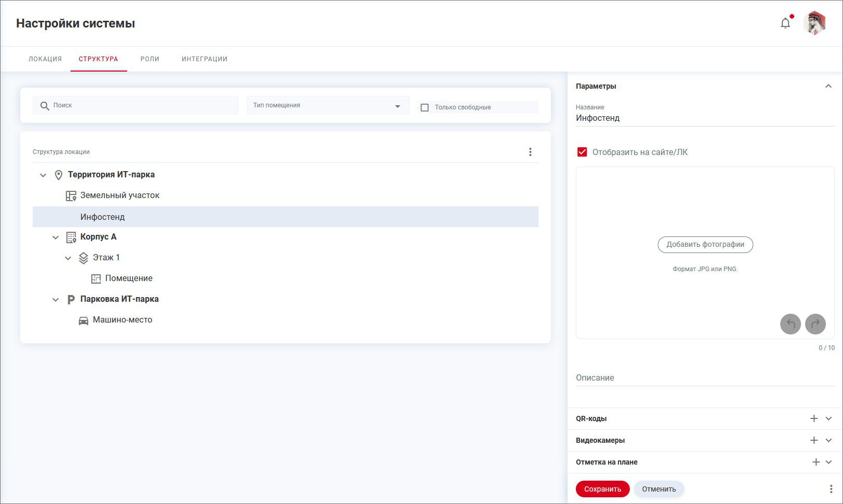Switch to the Роли tab
Viewport: 843px width, 504px height.
pyautogui.click(x=149, y=59)
